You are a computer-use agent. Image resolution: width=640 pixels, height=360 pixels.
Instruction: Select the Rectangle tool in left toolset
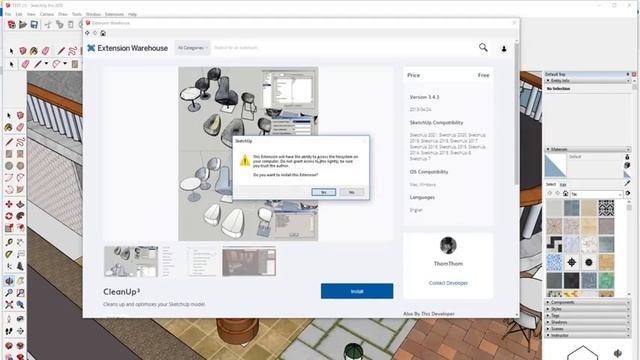[9, 154]
